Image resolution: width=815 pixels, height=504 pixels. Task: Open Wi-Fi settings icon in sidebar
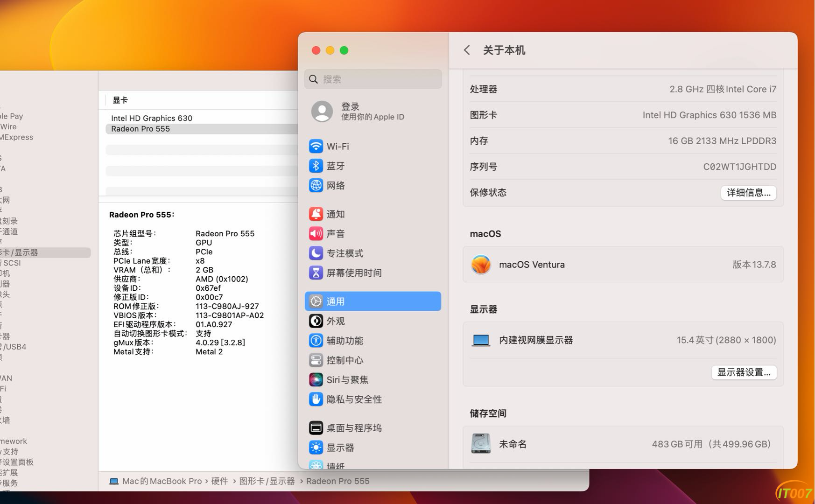pos(316,146)
